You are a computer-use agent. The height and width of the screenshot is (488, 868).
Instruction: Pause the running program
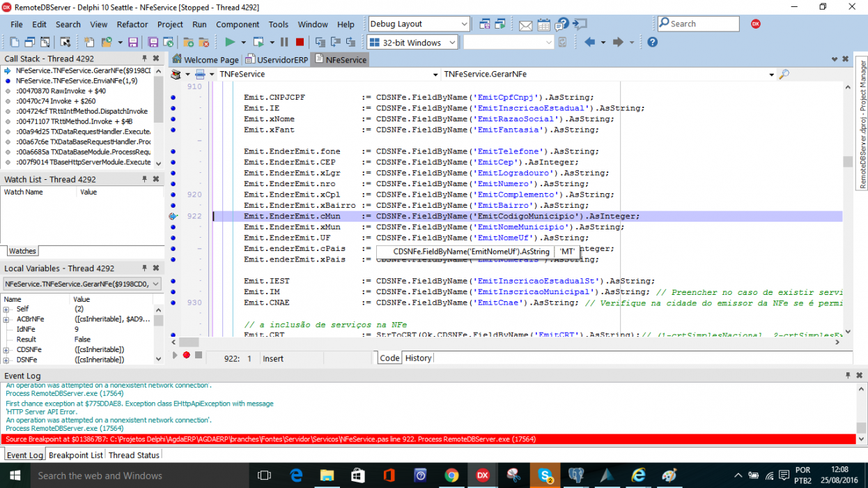[284, 43]
